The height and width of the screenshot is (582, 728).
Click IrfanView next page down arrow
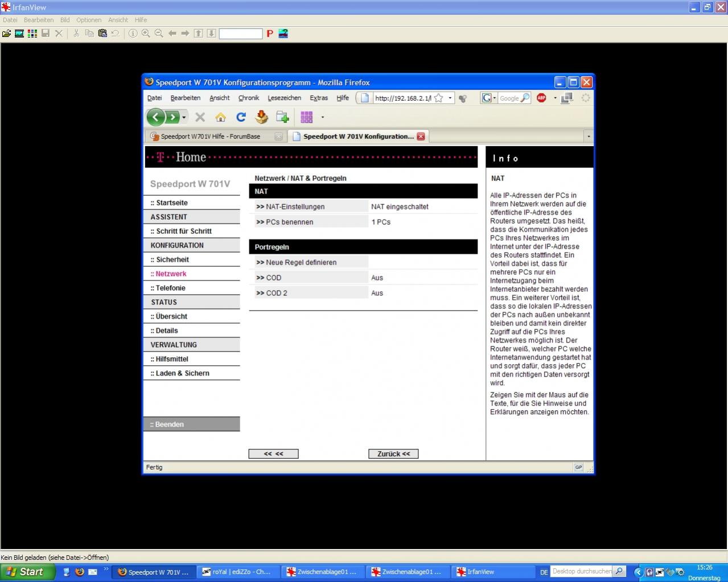tap(211, 34)
